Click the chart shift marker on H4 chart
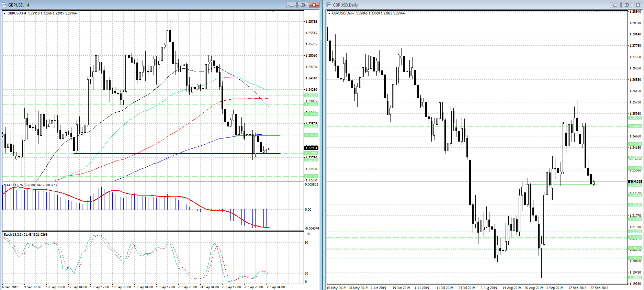Screen dimensions: 644x290 pyautogui.click(x=273, y=12)
